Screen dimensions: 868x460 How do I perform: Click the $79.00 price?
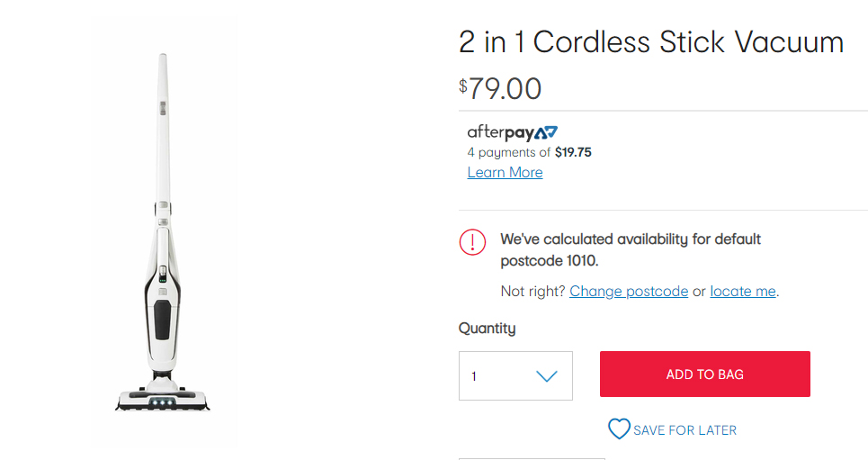coord(500,89)
